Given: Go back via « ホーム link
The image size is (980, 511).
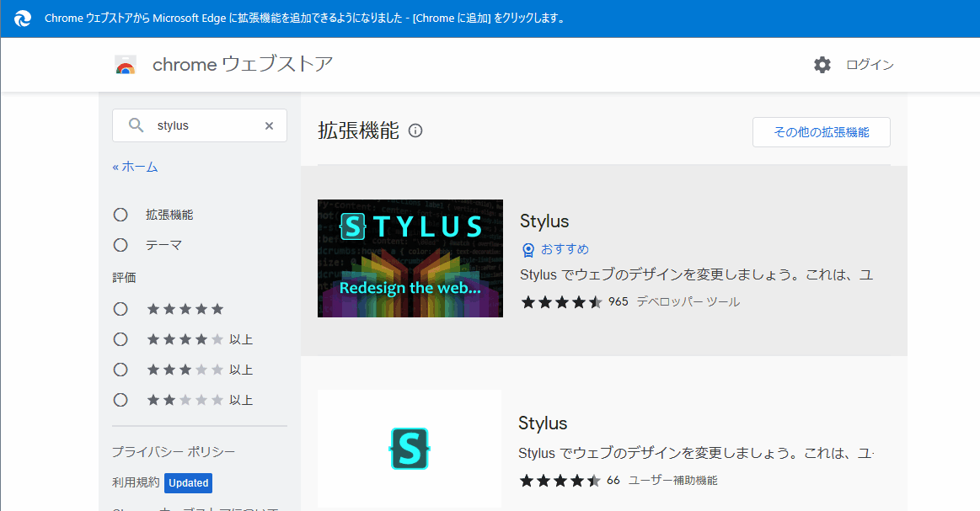Looking at the screenshot, I should [135, 167].
